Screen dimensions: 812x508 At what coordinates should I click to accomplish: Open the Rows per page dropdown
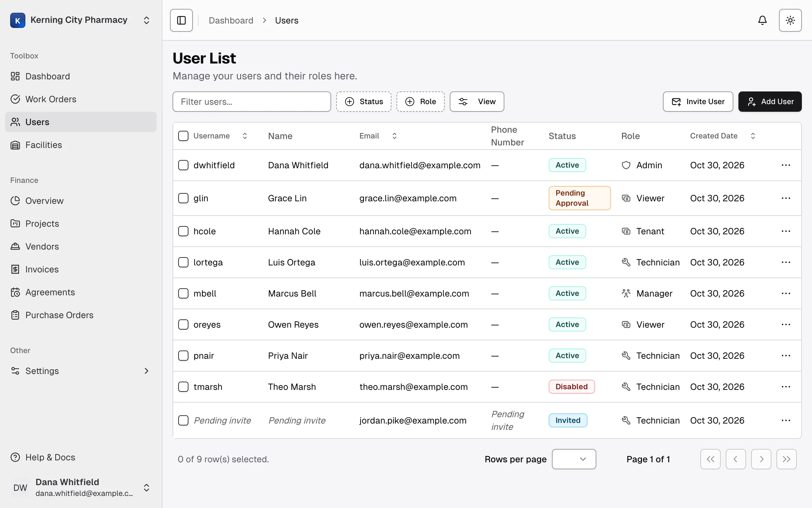pyautogui.click(x=574, y=459)
